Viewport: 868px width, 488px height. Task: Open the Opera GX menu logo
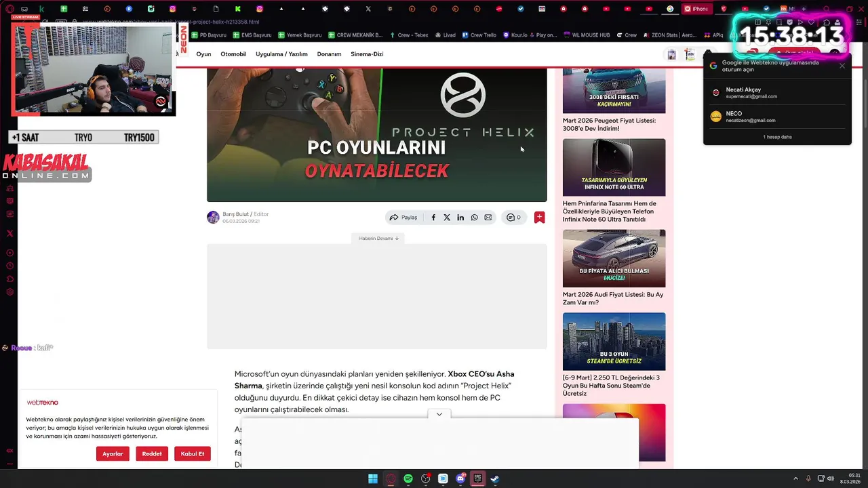pyautogui.click(x=9, y=9)
